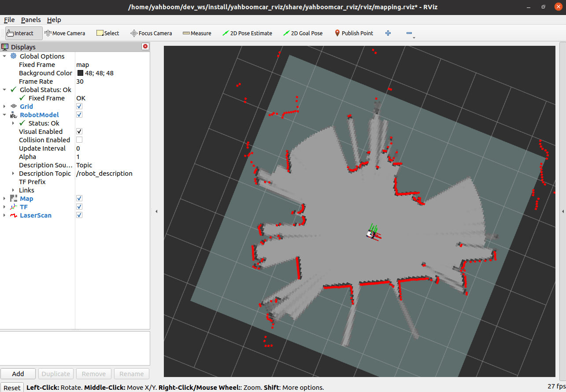Click the blue plus add-tool icon
The image size is (566, 392).
(x=388, y=33)
